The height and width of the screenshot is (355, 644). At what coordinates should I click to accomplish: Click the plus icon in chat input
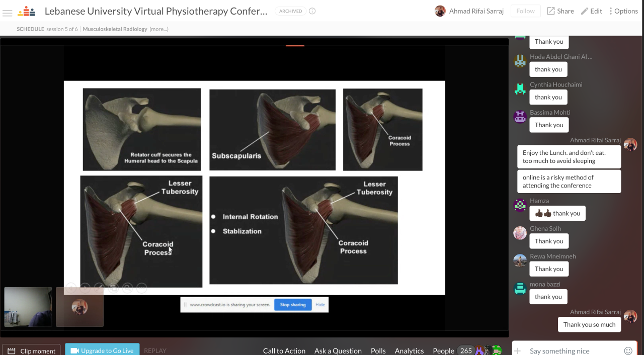tap(518, 350)
